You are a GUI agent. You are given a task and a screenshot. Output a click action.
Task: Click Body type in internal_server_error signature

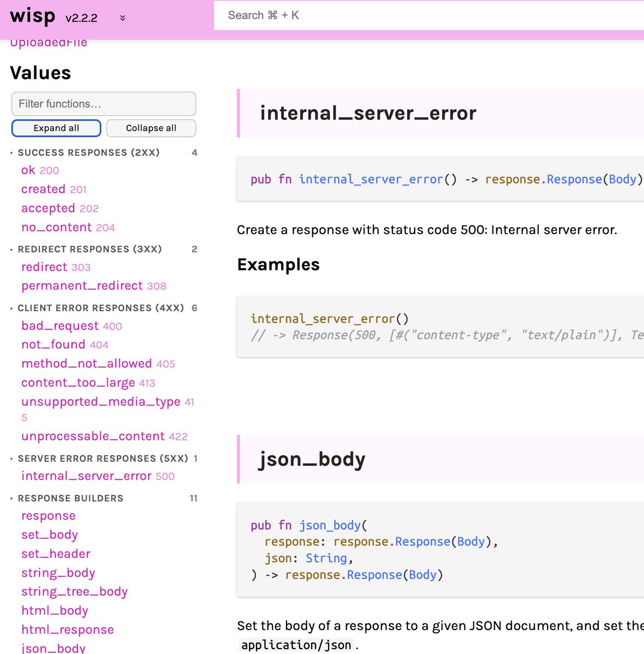point(623,179)
